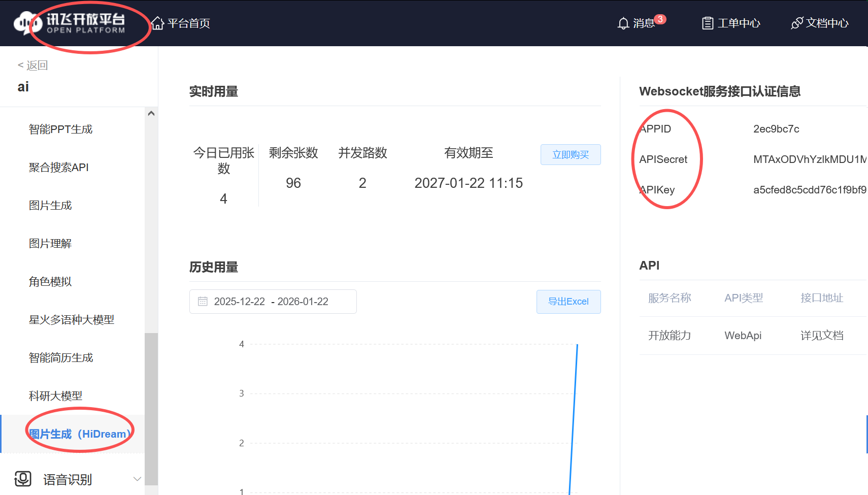Select 星火多语种大模型 in the sidebar

(72, 320)
